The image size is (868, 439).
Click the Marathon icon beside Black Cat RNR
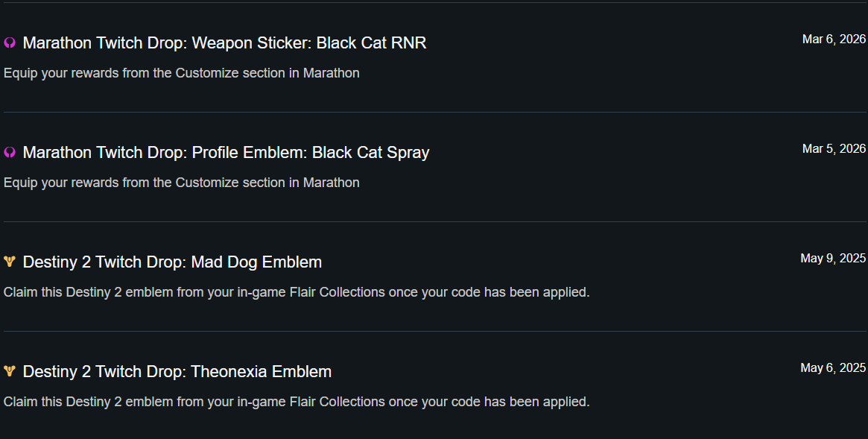coord(10,43)
